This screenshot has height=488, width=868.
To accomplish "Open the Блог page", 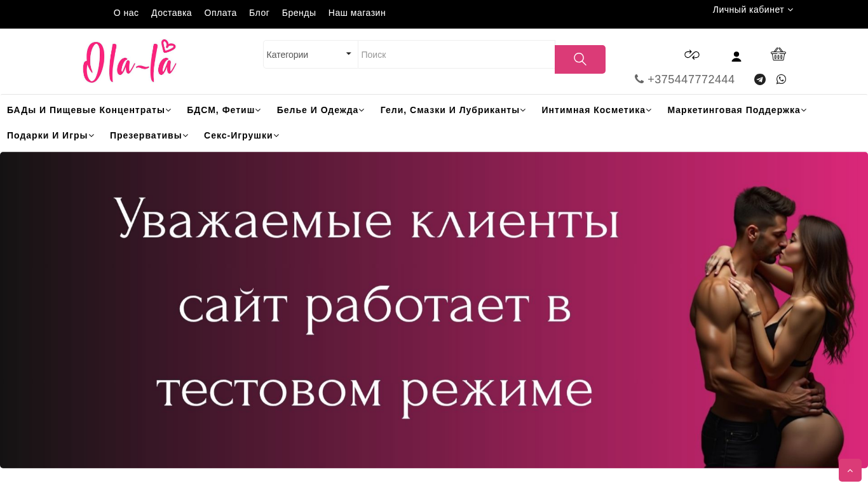I will pyautogui.click(x=259, y=13).
